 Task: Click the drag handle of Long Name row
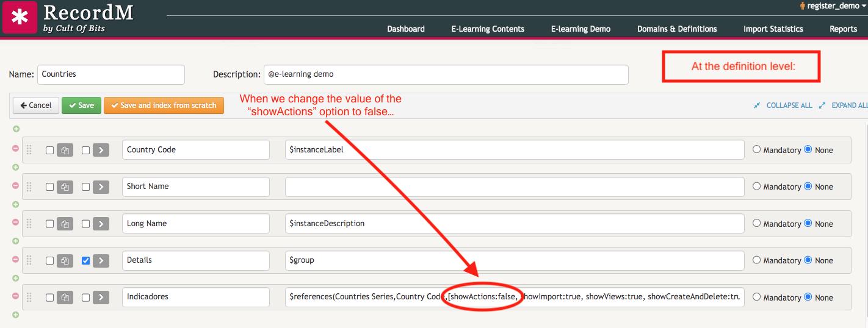tap(29, 224)
